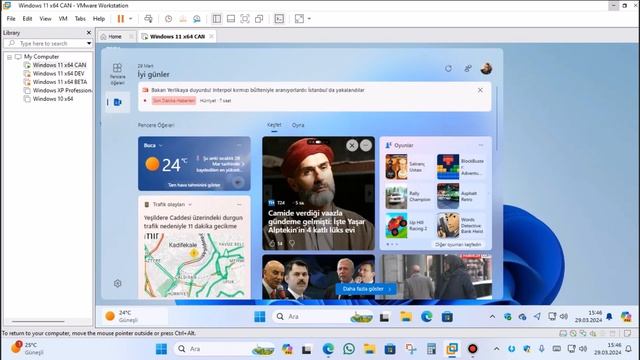Viewport: 640px width, 360px height.
Task: Click the traffic map thumbnail
Action: 194,265
